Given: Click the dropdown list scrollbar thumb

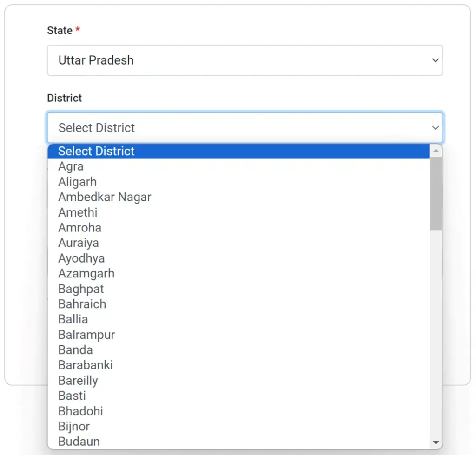Looking at the screenshot, I should [436, 193].
